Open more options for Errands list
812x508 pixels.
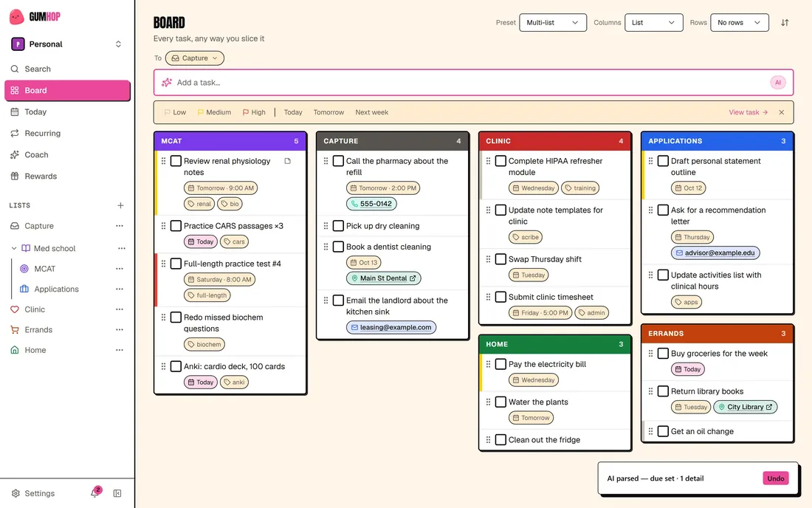pos(120,330)
